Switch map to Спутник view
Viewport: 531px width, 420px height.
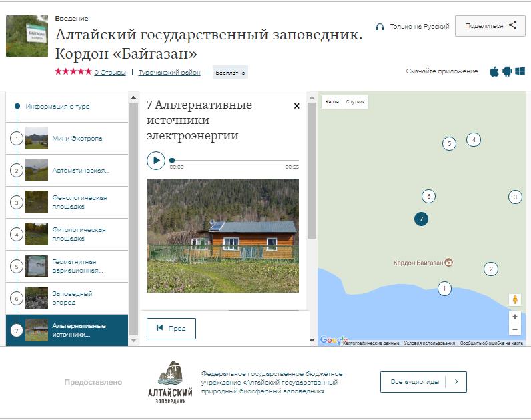[356, 102]
